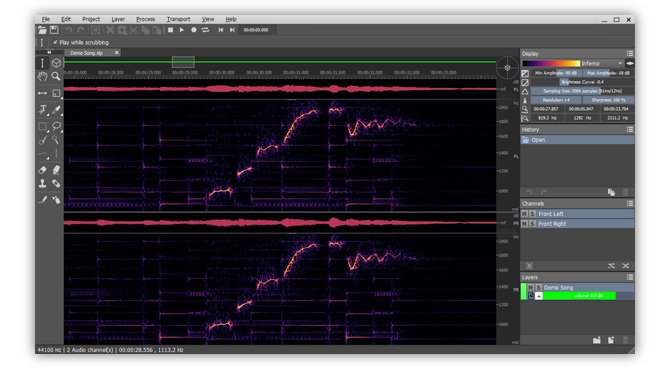
Task: Solo the Demo Song layer
Action: coord(538,287)
